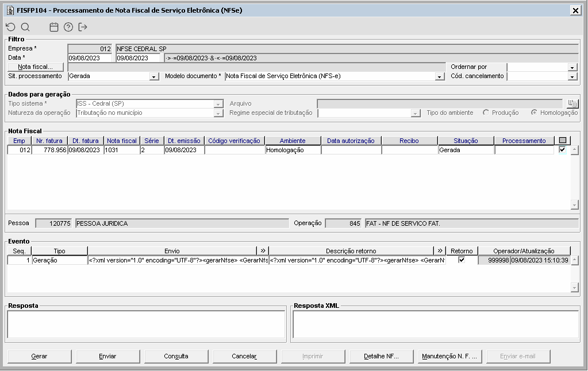Viewport: 588px width, 371px height.
Task: Sort by Dt. fatura column header
Action: 86,141
